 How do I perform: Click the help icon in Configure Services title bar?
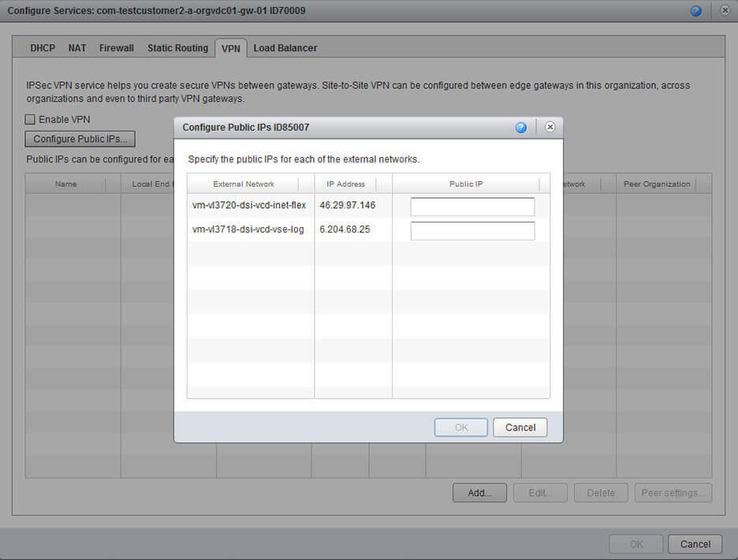coord(695,10)
